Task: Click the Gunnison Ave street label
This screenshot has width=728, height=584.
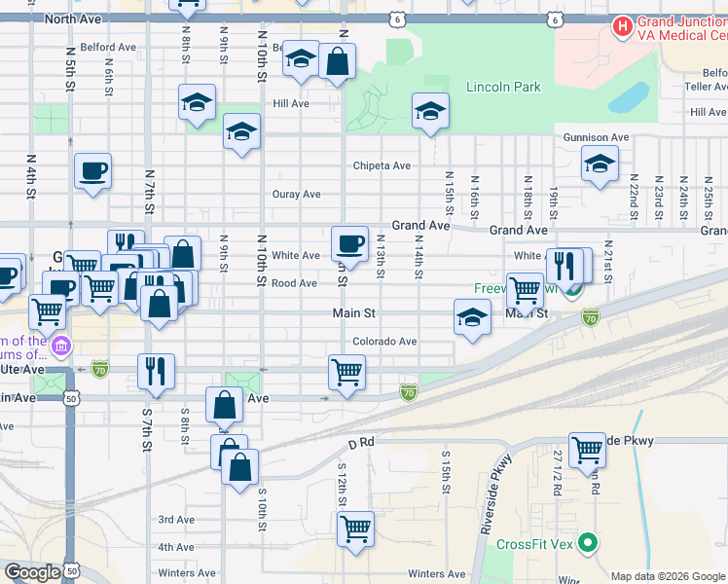Action: click(x=597, y=137)
